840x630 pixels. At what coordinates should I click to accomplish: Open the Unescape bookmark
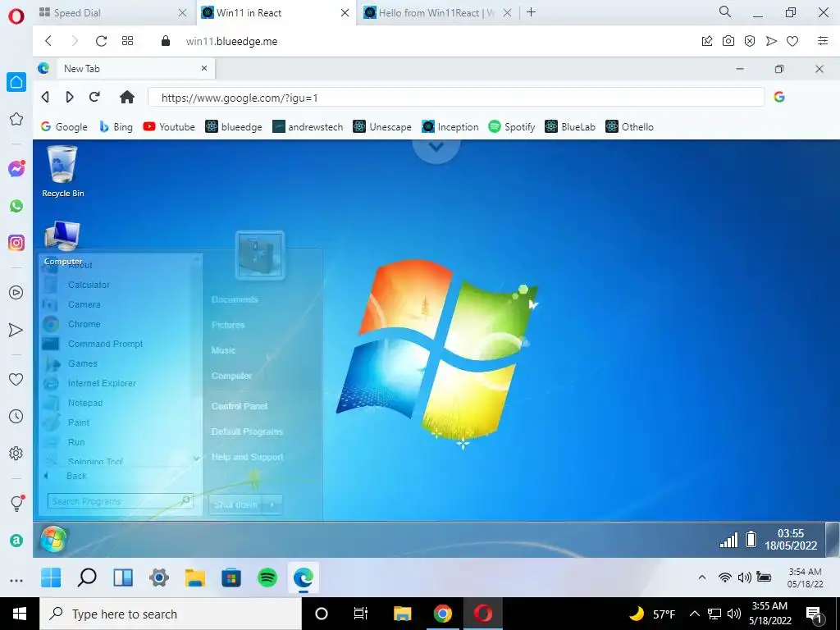coord(382,127)
